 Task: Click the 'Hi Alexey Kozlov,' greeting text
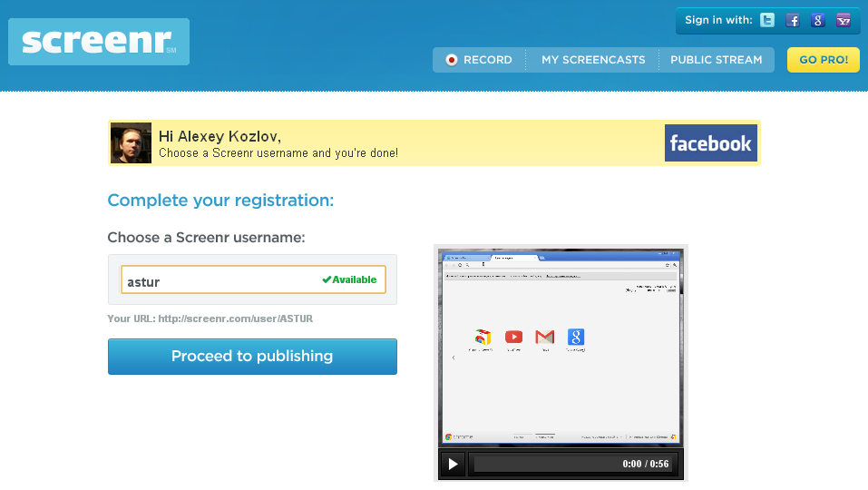[219, 136]
